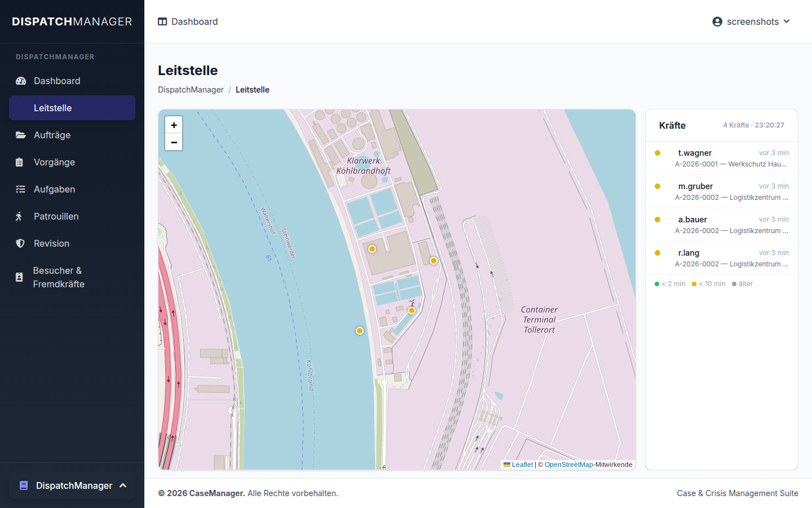Click the green '< 2 min' legend dot
The image size is (812, 508).
tap(657, 284)
